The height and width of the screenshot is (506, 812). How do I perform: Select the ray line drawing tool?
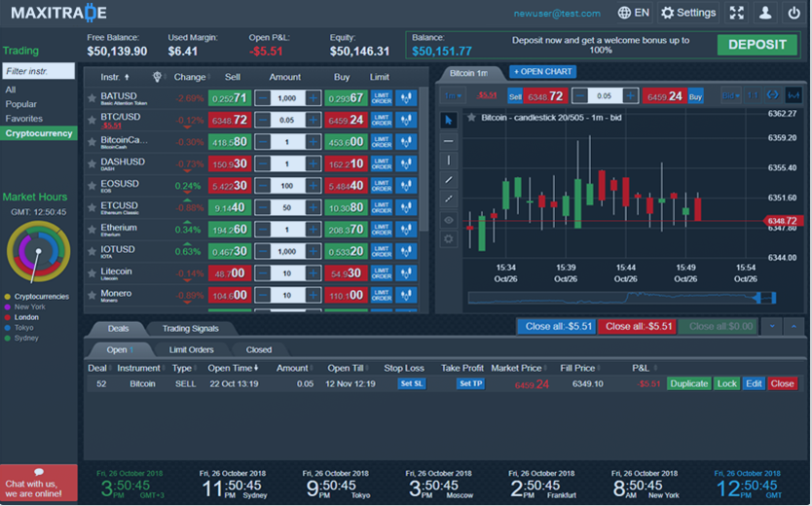449,199
